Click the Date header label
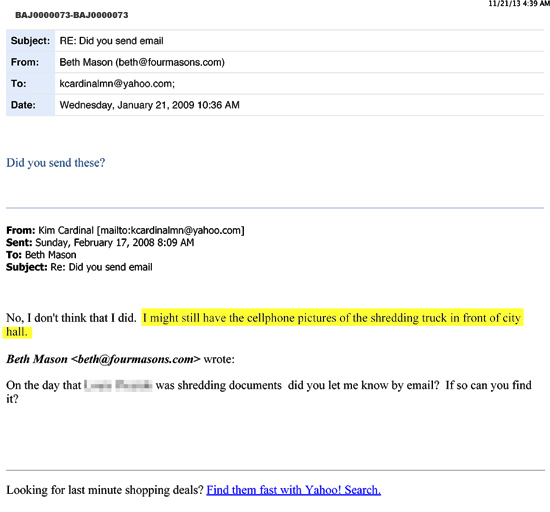This screenshot has height=512, width=550. 23,105
